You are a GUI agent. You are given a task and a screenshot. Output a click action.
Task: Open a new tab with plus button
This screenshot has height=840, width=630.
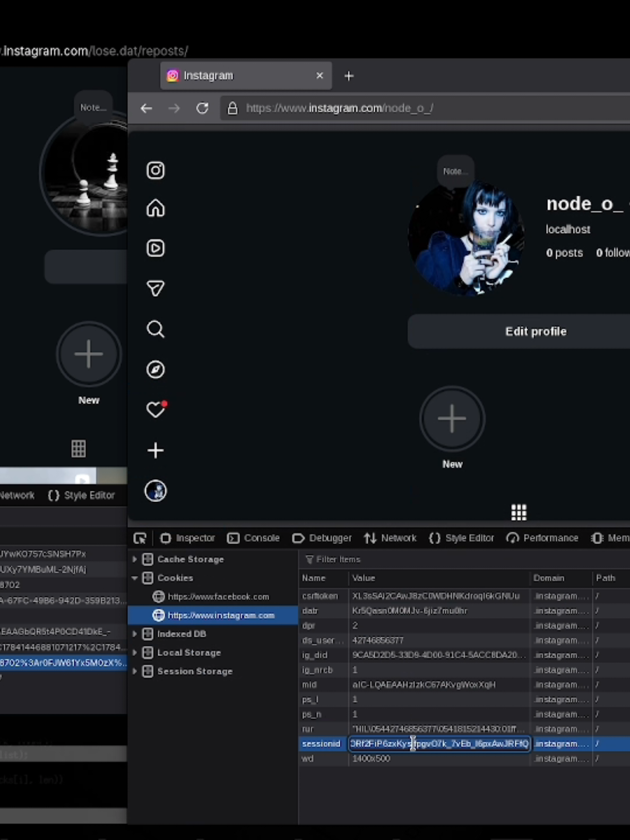349,76
